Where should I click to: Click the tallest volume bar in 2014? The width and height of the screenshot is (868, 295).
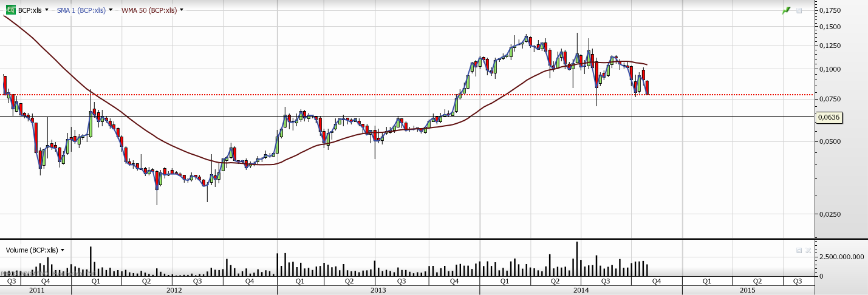pos(576,259)
